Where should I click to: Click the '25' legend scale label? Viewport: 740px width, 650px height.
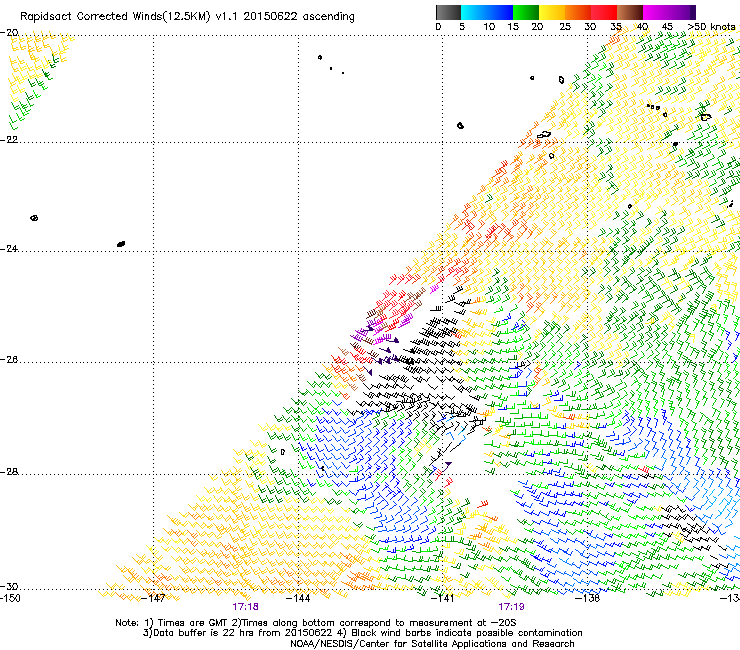click(565, 27)
